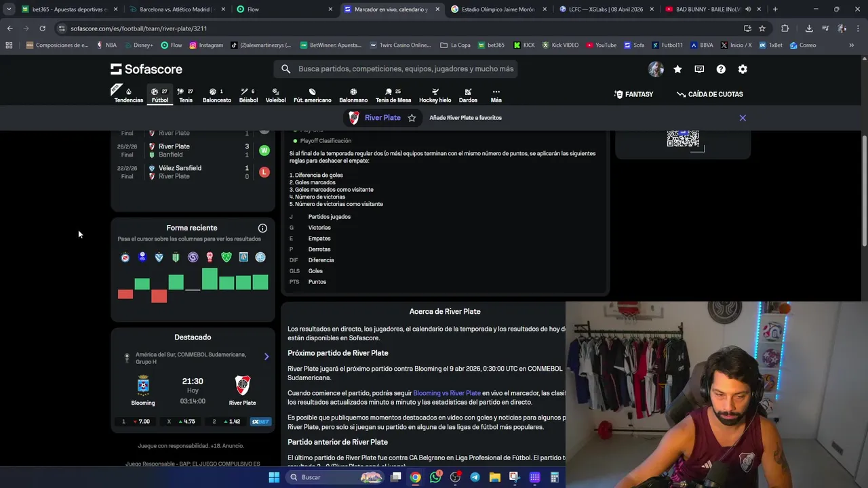Switch to the Flow browser tab
Image resolution: width=868 pixels, height=488 pixels.
coord(285,9)
